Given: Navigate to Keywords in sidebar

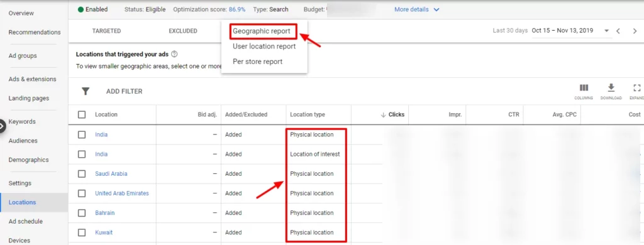Looking at the screenshot, I should [x=22, y=121].
